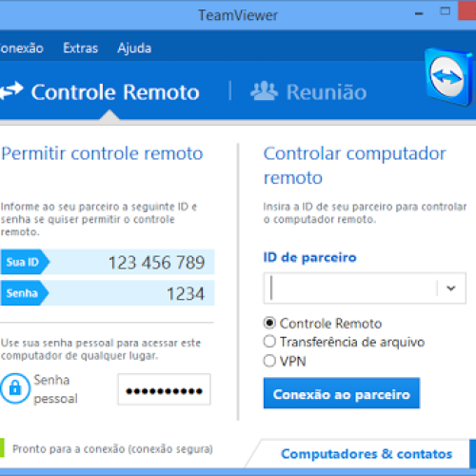This screenshot has width=476, height=476.
Task: Click the password value 1234
Action: pyautogui.click(x=186, y=293)
